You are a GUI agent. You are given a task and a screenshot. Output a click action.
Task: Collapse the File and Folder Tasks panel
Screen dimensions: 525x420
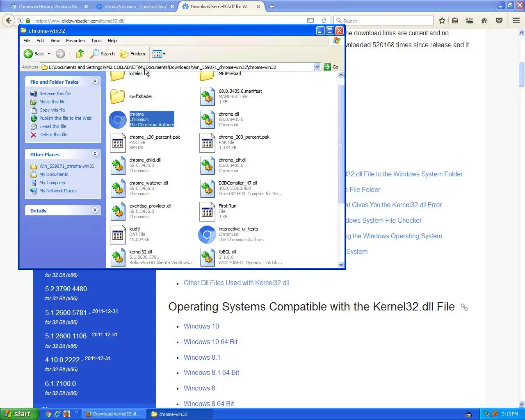pos(95,81)
